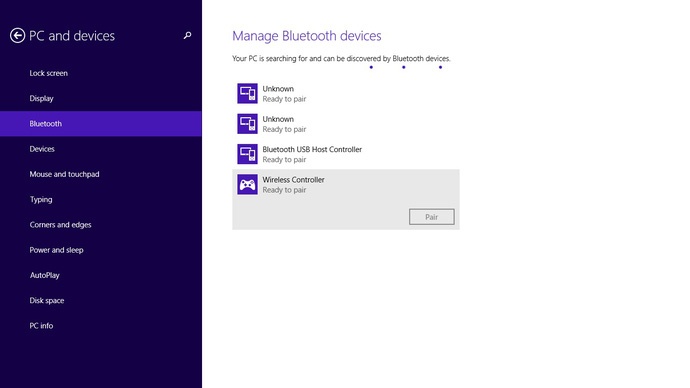Open AutoPlay settings
The width and height of the screenshot is (690, 388).
101,275
